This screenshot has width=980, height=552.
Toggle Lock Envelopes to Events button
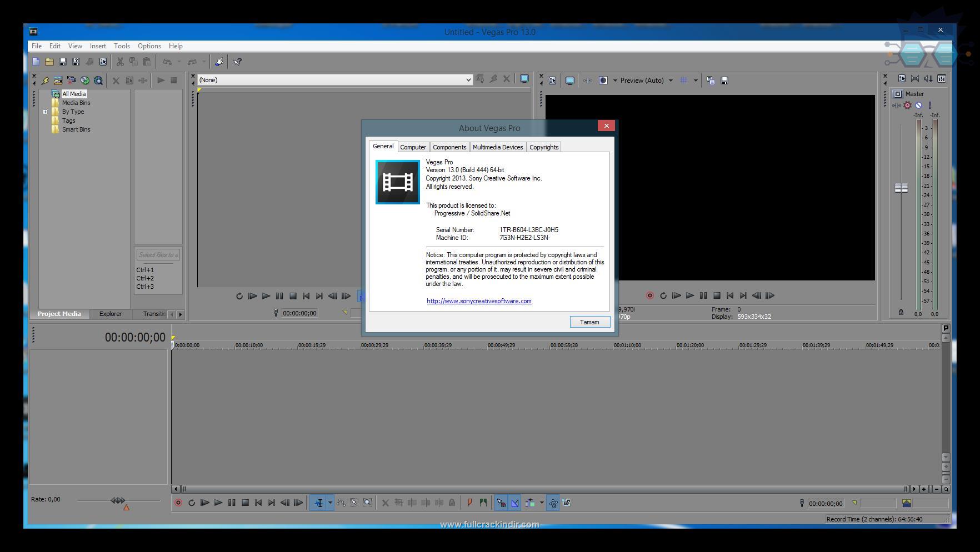tap(553, 503)
